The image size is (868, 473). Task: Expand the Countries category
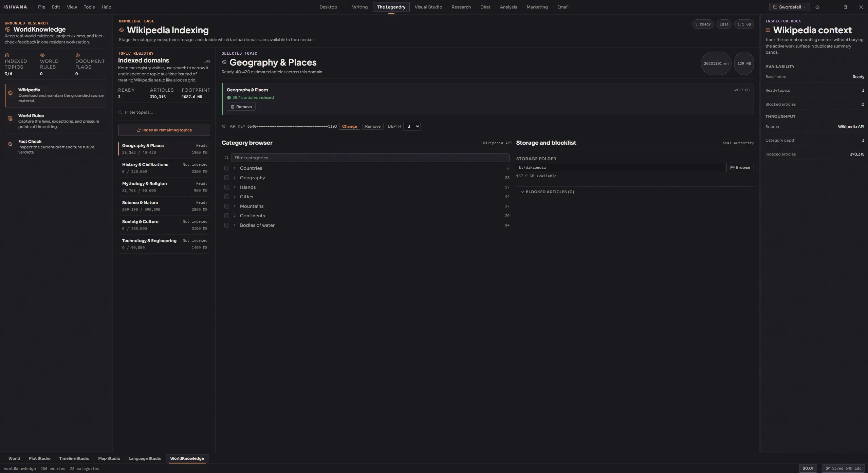click(x=235, y=168)
